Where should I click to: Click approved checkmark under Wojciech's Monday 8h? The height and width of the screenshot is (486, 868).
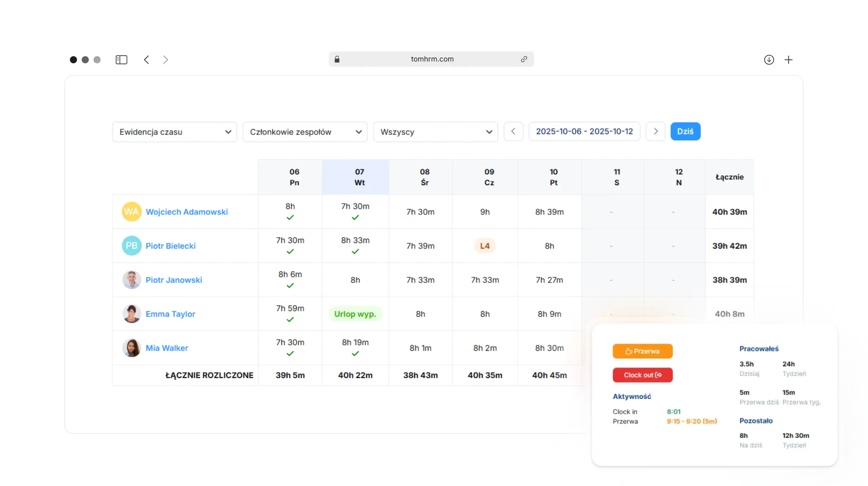(290, 217)
